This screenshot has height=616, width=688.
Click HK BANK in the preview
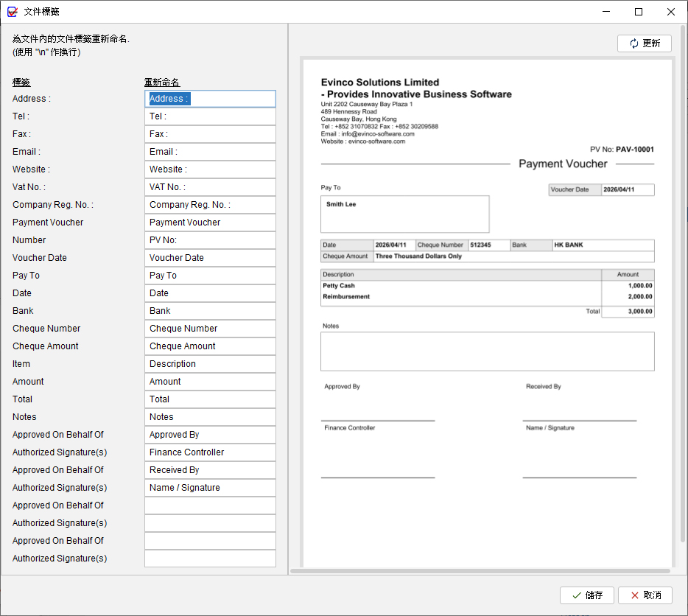(568, 245)
